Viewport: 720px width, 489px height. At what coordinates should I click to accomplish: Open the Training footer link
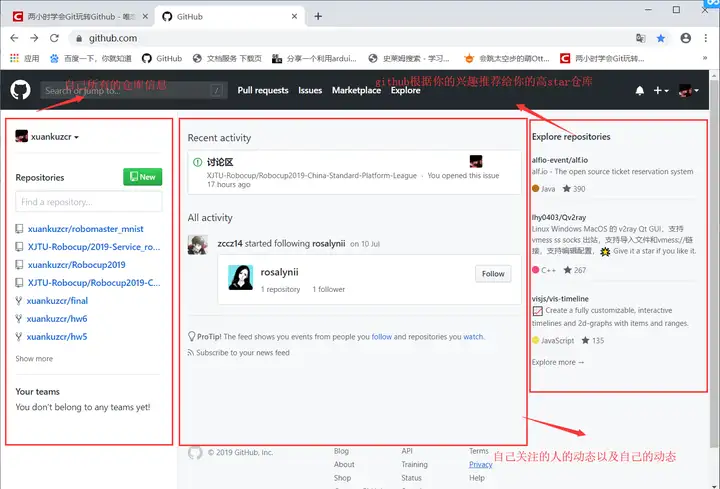tap(414, 464)
